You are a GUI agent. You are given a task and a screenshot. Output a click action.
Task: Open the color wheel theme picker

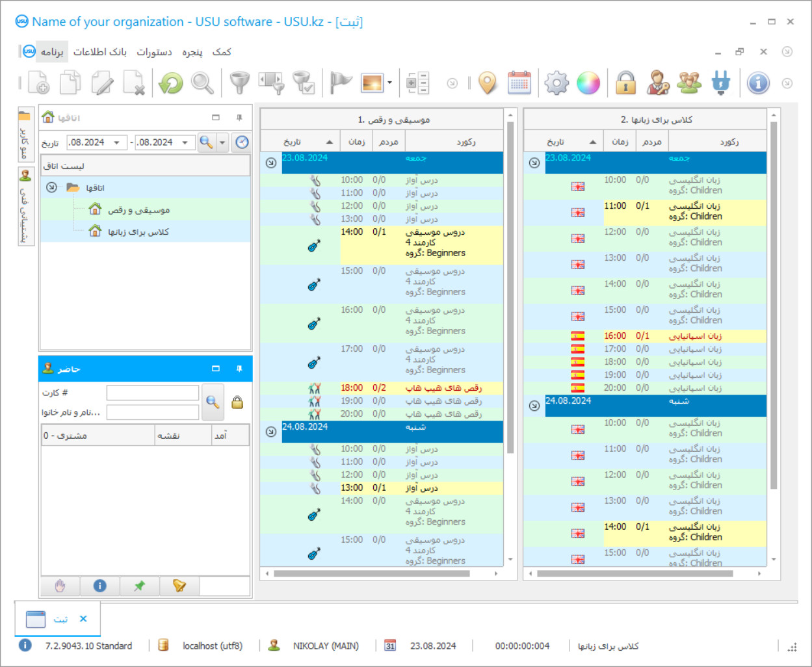588,83
